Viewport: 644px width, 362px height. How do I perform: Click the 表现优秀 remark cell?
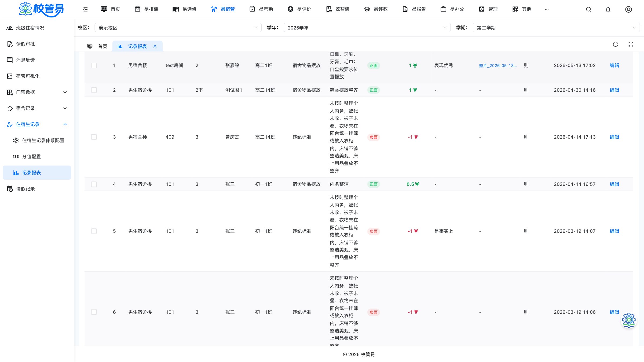(444, 65)
